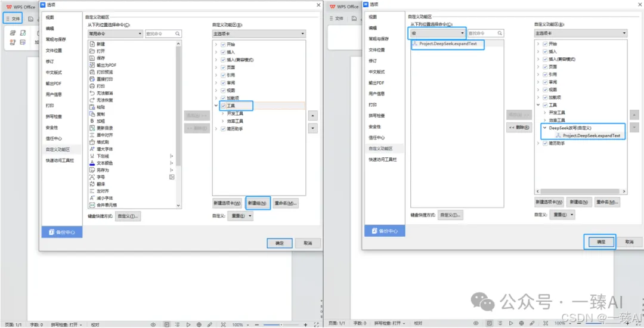The image size is (644, 328).
Task: Collapse the 工具 tab node in the 常用命令 dialog
Action: coord(216,106)
